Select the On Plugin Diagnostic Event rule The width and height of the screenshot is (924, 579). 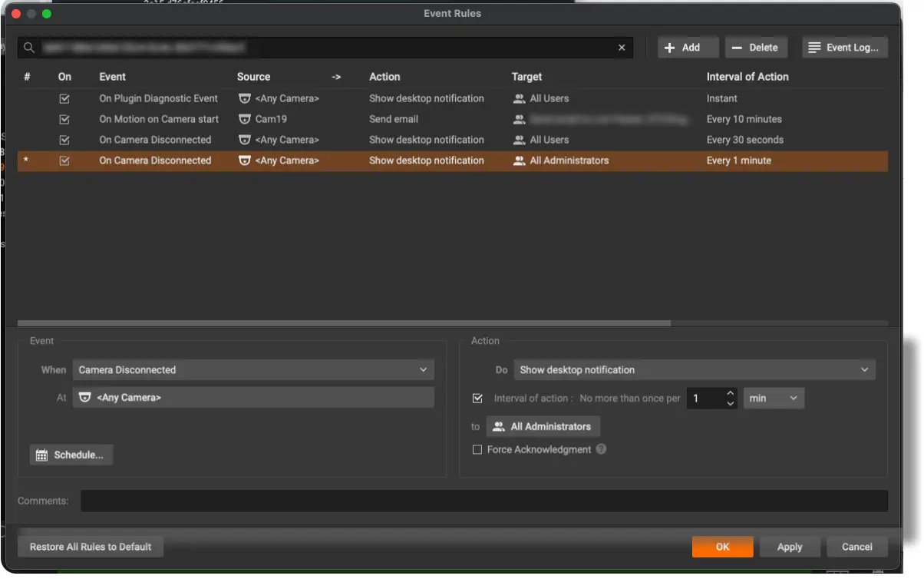tap(159, 98)
